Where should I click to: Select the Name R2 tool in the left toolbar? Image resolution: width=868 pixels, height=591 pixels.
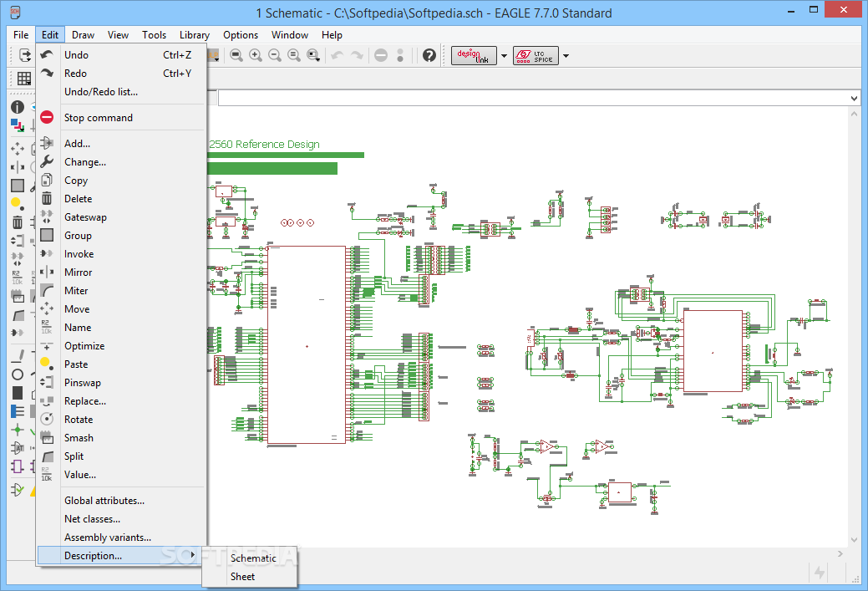coord(18,278)
